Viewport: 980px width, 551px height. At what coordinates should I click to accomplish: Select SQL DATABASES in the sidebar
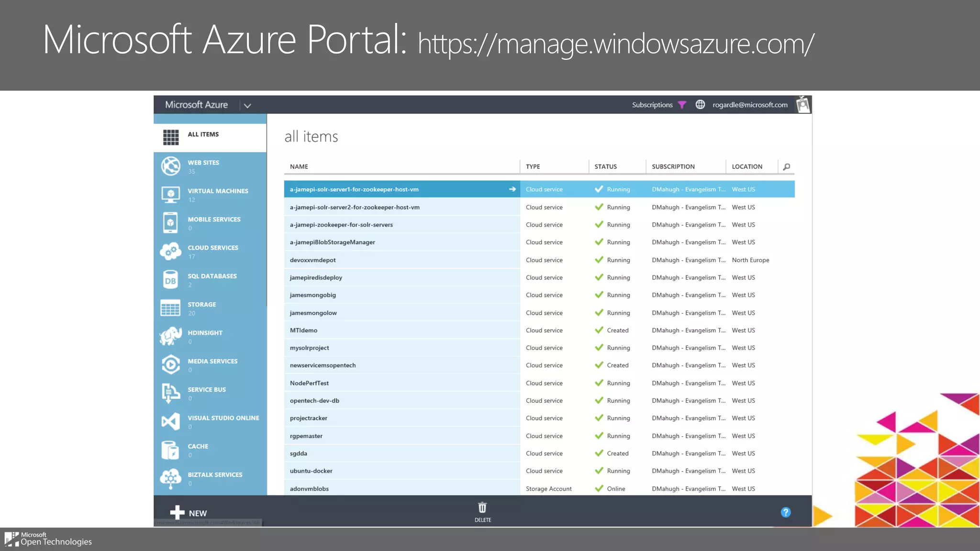pyautogui.click(x=212, y=276)
